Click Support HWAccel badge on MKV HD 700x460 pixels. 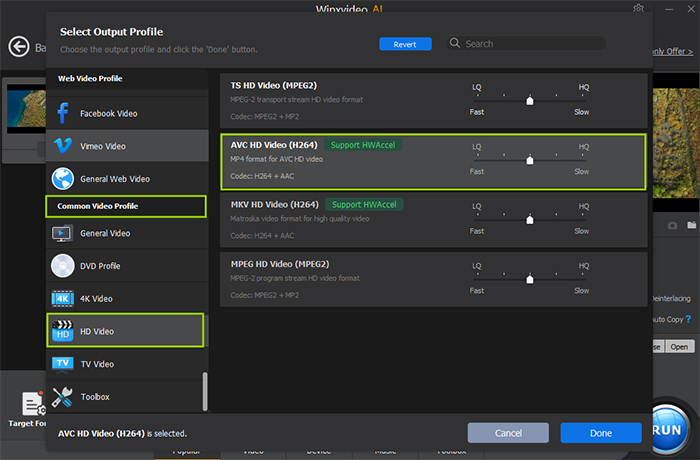point(364,204)
